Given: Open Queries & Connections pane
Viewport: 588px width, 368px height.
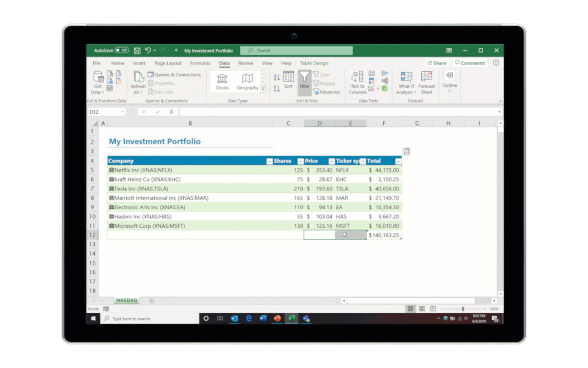Looking at the screenshot, I should (175, 74).
